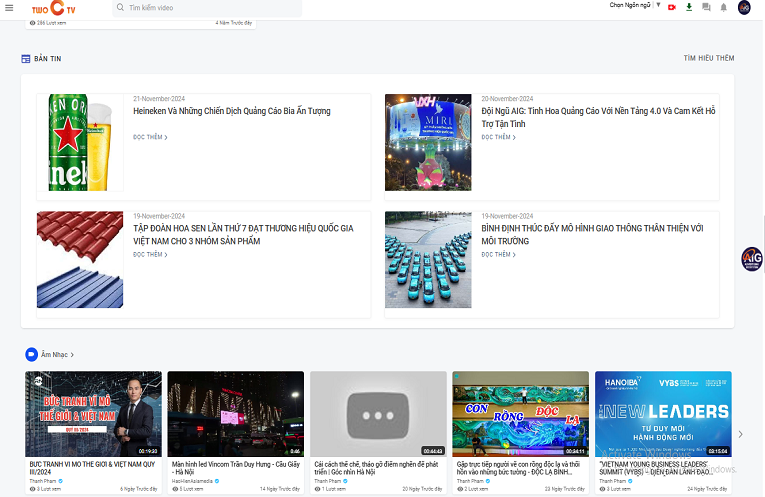The height and width of the screenshot is (497, 765).
Task: Click ĐỌC THÊM under Heineken article
Action: (149, 137)
